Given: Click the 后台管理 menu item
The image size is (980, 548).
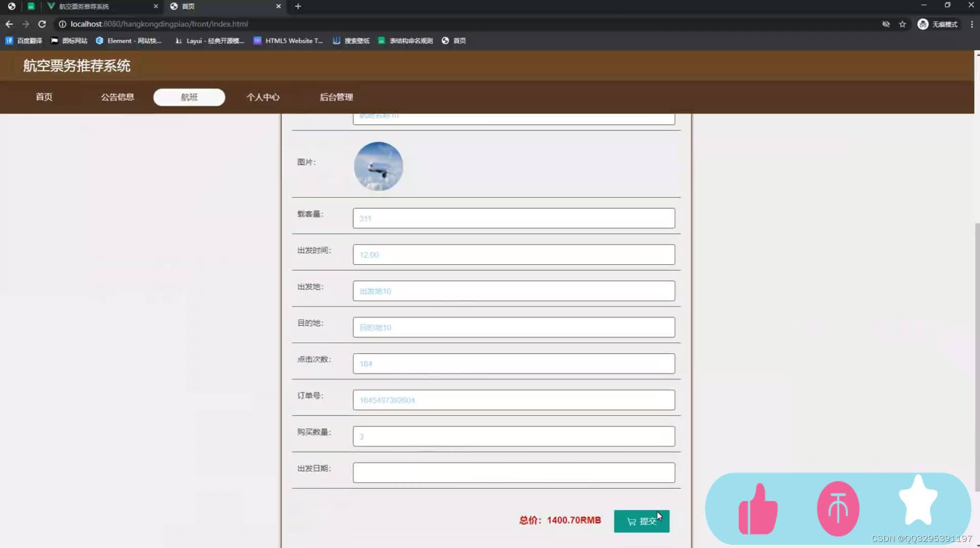Looking at the screenshot, I should click(x=336, y=97).
